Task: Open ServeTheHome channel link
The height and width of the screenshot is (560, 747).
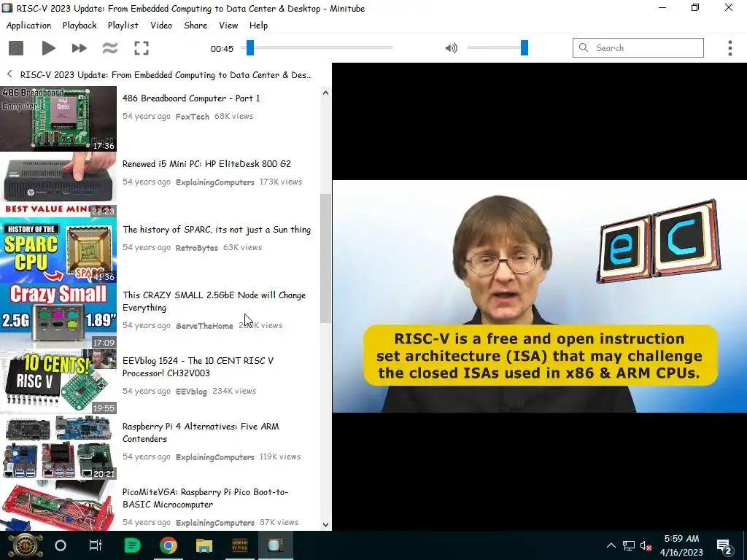Action: click(x=204, y=326)
